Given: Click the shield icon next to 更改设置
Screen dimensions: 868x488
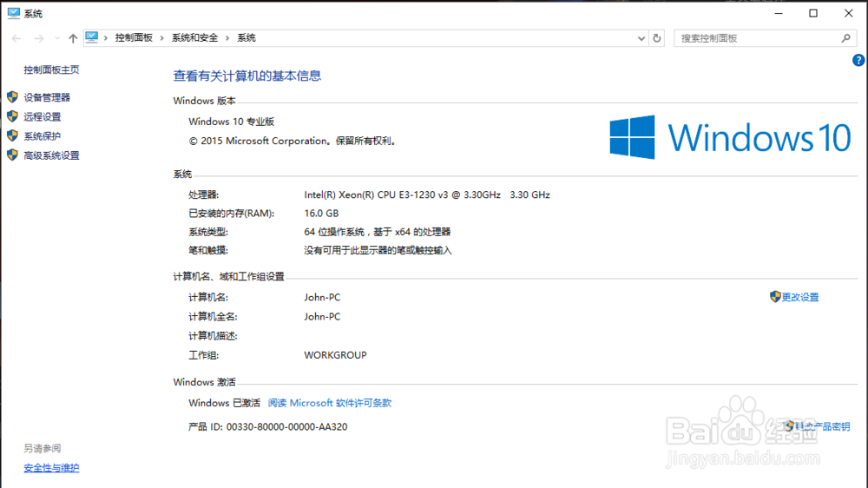Looking at the screenshot, I should pos(775,297).
